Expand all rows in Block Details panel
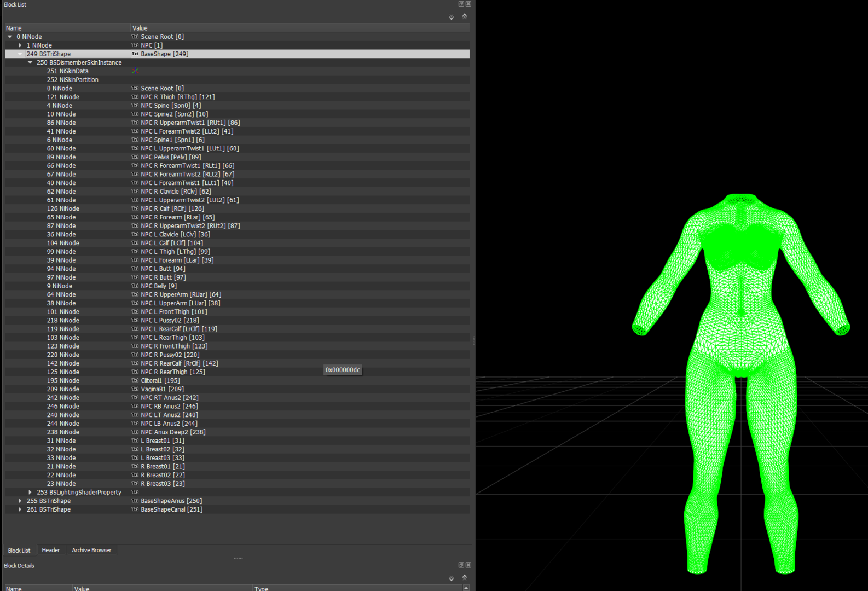The image size is (868, 591). 452,578
